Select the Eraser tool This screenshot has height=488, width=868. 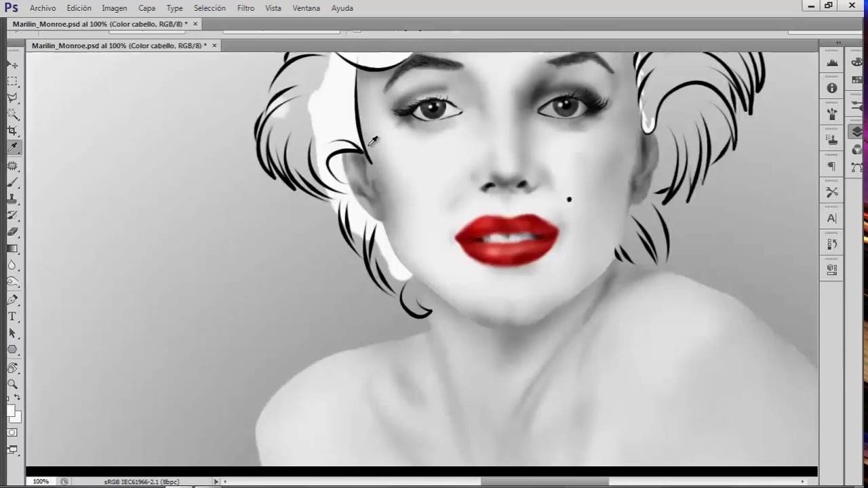tap(12, 232)
